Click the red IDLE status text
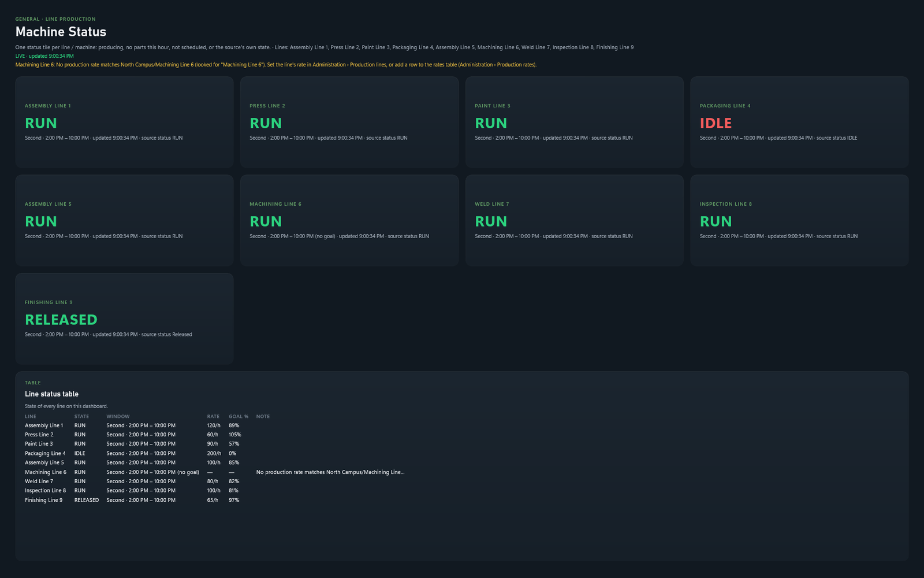The width and height of the screenshot is (924, 578). click(716, 123)
